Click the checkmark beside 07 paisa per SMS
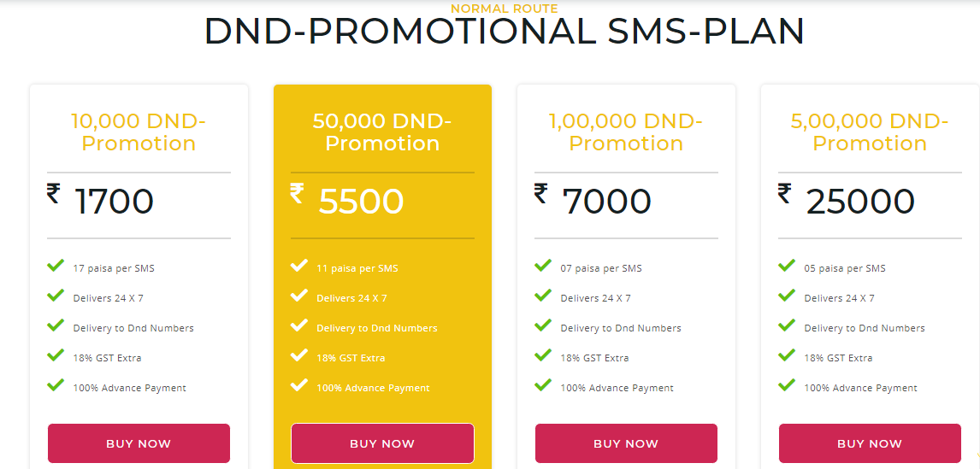The image size is (980, 469). pos(543,266)
